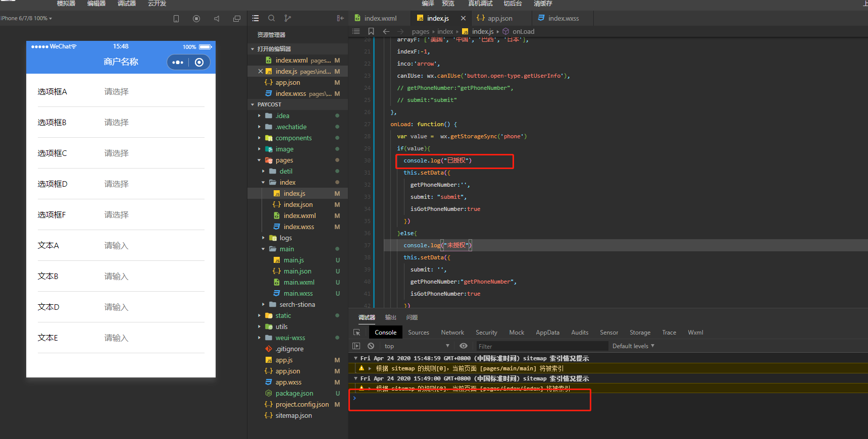
Task: Open main.wxml in the file tree
Action: pos(299,283)
